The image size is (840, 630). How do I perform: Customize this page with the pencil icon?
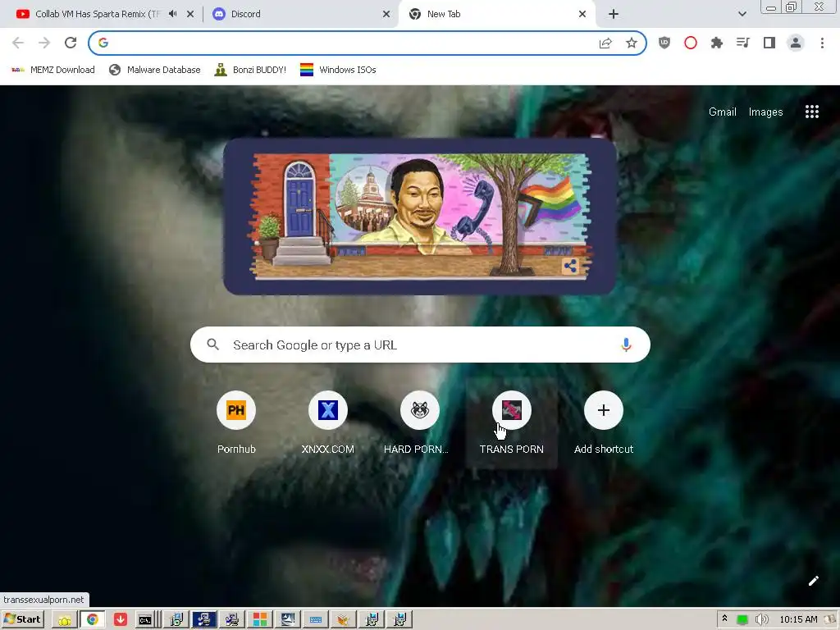pos(813,581)
